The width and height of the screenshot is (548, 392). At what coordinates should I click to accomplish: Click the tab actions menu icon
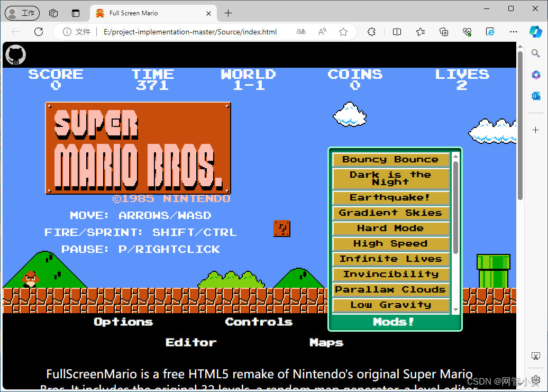click(76, 13)
